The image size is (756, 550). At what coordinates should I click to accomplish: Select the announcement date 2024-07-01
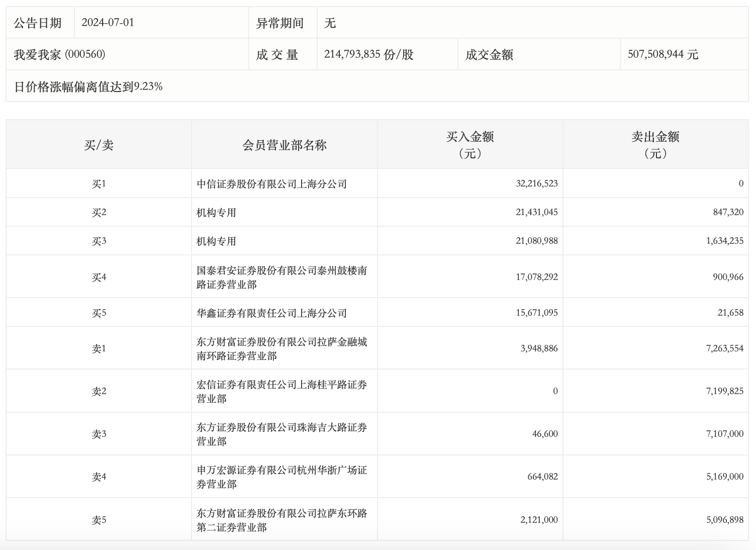(108, 23)
